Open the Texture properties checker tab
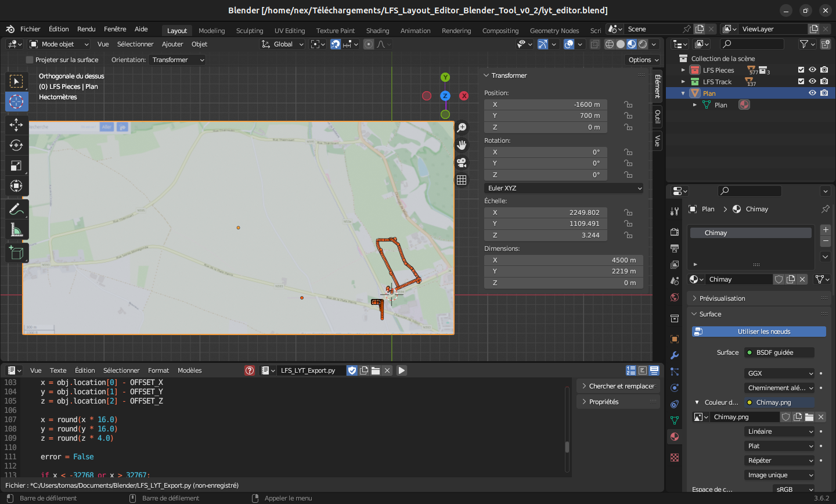The width and height of the screenshot is (836, 504). pyautogui.click(x=675, y=458)
